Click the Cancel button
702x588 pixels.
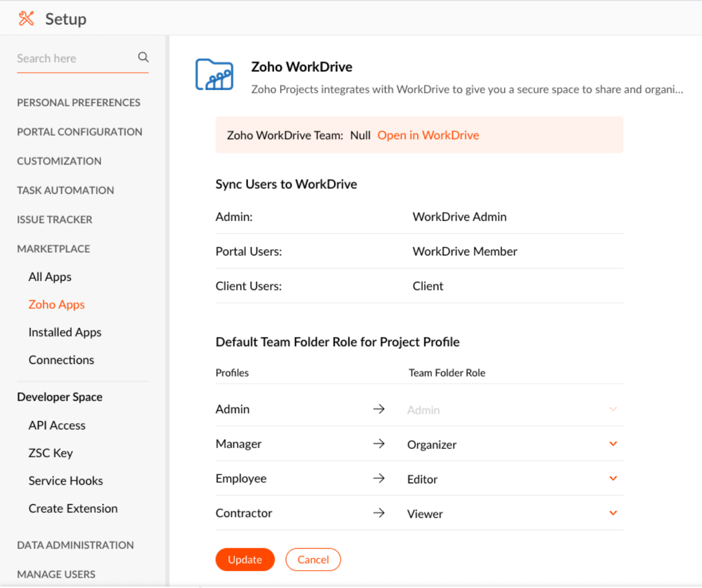click(313, 559)
